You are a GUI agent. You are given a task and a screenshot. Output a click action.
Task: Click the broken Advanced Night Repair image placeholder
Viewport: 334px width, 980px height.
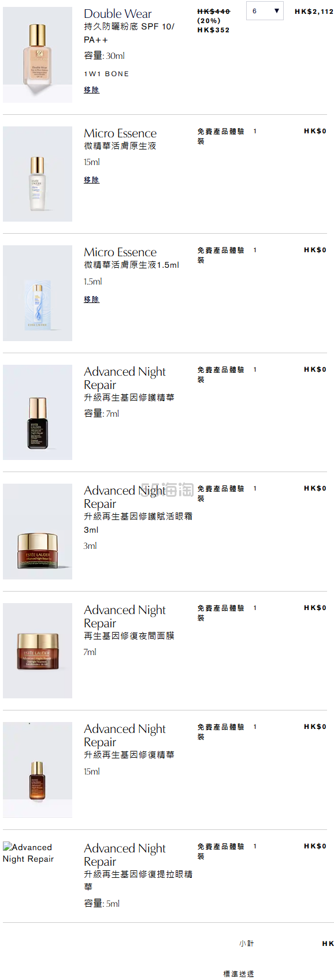click(28, 853)
